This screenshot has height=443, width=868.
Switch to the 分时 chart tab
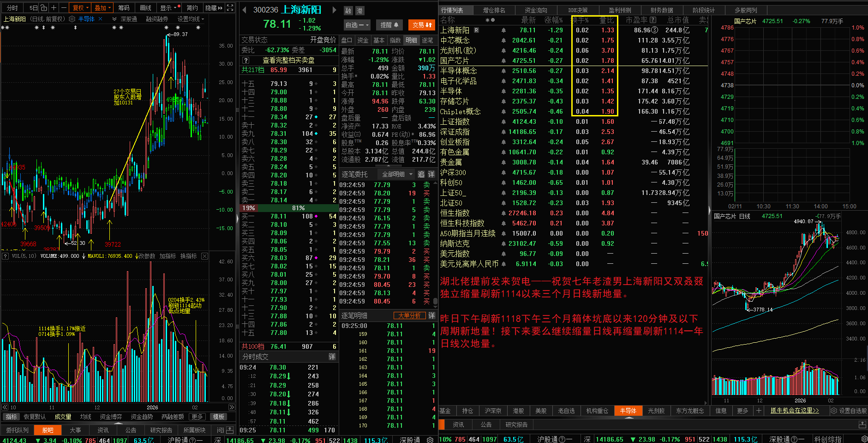(x=12, y=7)
